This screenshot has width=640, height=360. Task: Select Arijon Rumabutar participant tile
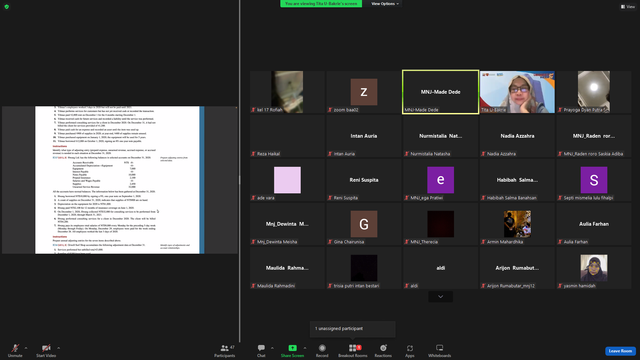pyautogui.click(x=517, y=268)
